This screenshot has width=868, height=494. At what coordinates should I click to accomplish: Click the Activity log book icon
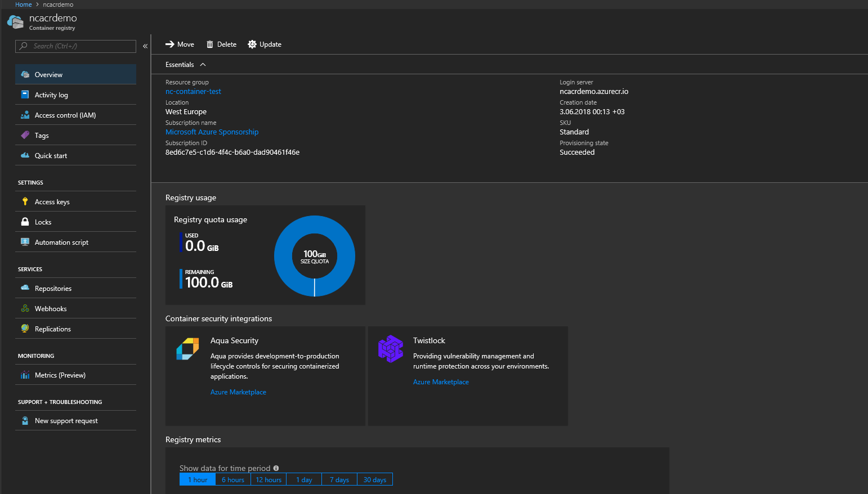coord(25,95)
